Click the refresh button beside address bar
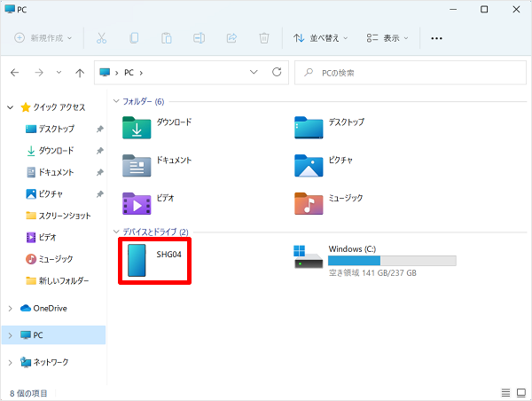 pos(278,72)
